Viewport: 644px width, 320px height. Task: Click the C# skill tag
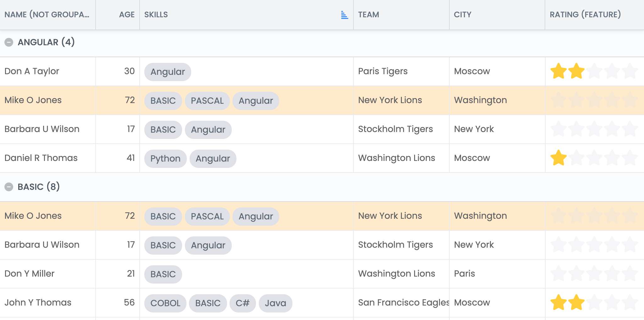[x=243, y=303]
